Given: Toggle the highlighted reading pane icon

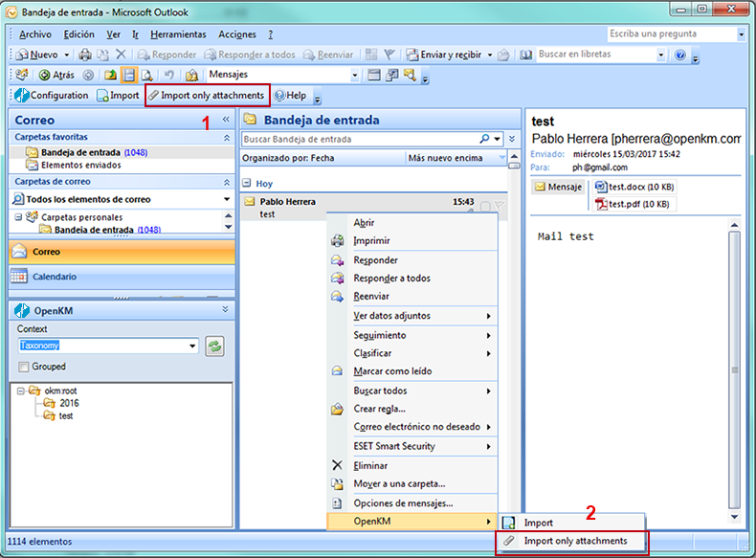Looking at the screenshot, I should (x=129, y=75).
